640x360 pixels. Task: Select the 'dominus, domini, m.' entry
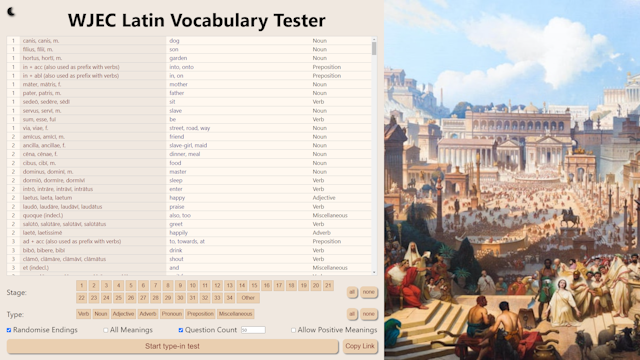coord(93,172)
